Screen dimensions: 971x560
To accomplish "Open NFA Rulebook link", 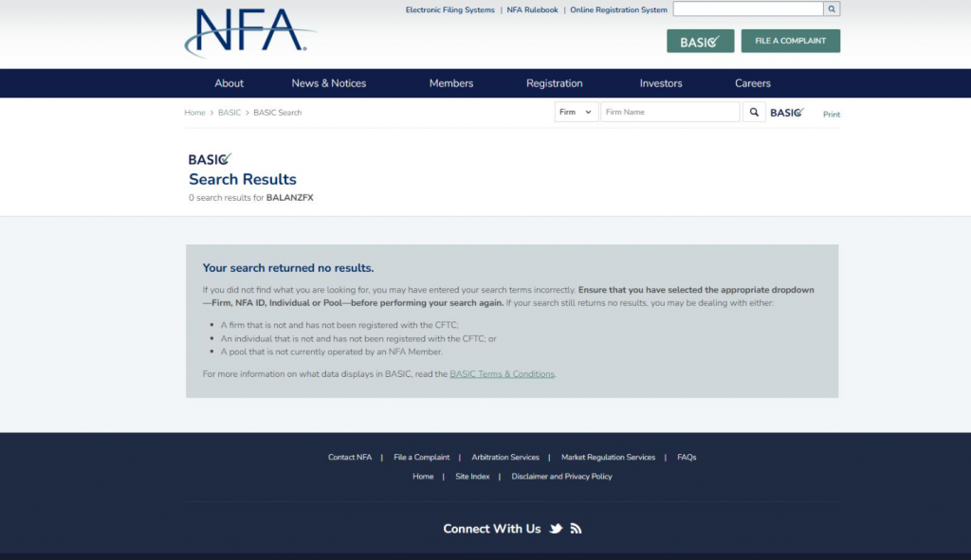I will tap(533, 9).
